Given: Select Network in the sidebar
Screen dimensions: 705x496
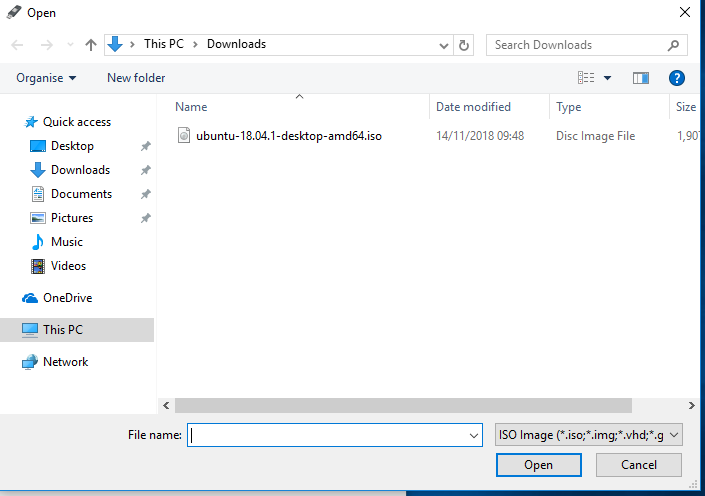Looking at the screenshot, I should coord(66,362).
